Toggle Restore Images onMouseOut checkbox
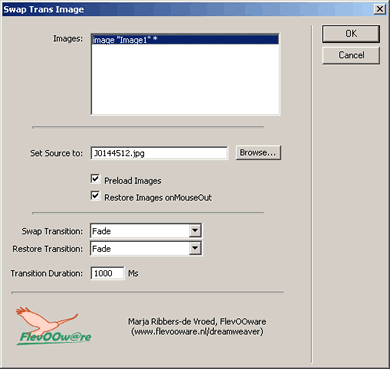Screen dimensions: 390x369 click(95, 196)
